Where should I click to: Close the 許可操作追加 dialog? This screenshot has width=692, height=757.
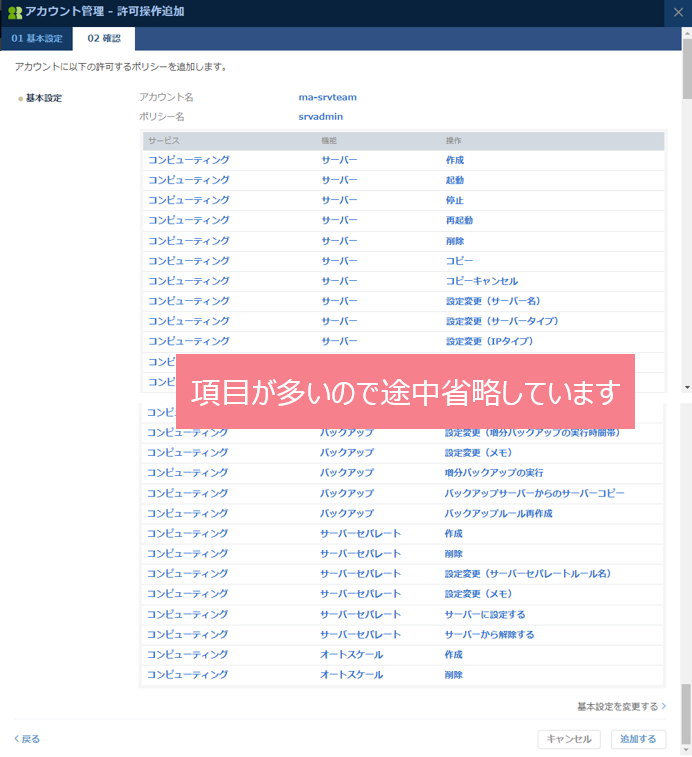point(680,12)
